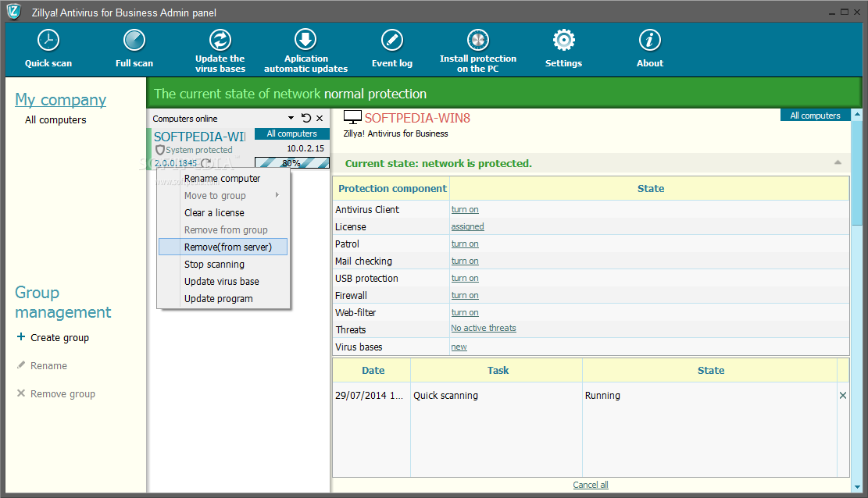Click Update the virus bases icon
This screenshot has width=868, height=498.
coord(220,40)
